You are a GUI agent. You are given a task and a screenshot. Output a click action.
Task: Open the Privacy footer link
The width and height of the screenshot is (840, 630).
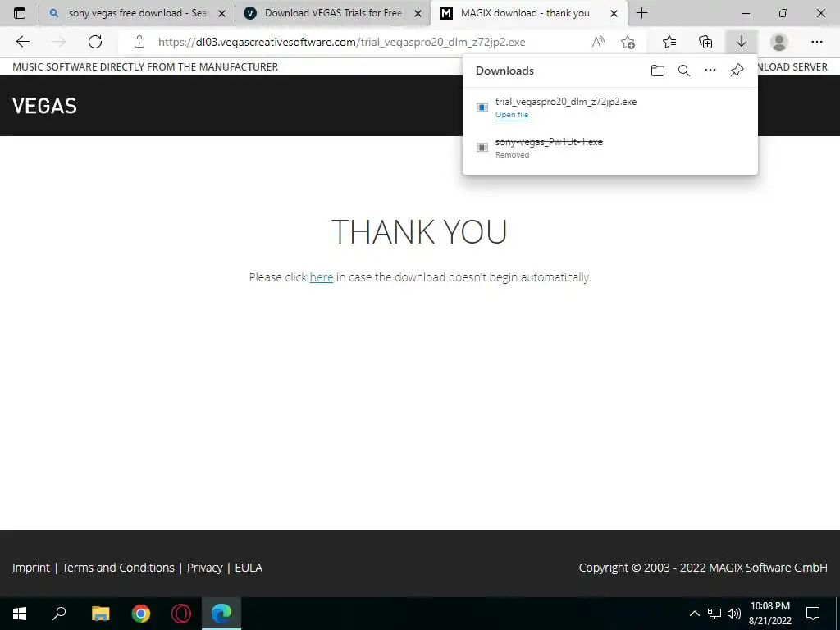coord(204,568)
